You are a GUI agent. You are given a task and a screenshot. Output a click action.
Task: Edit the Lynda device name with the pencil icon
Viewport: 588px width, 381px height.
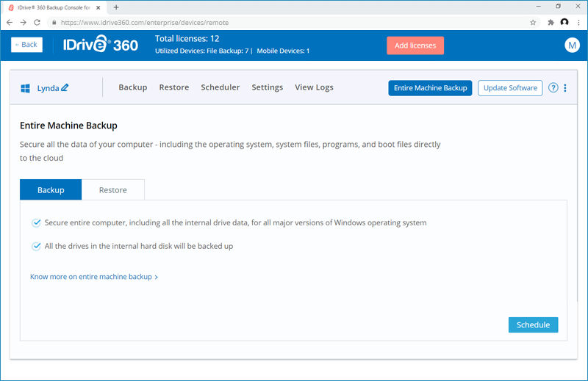click(x=65, y=87)
